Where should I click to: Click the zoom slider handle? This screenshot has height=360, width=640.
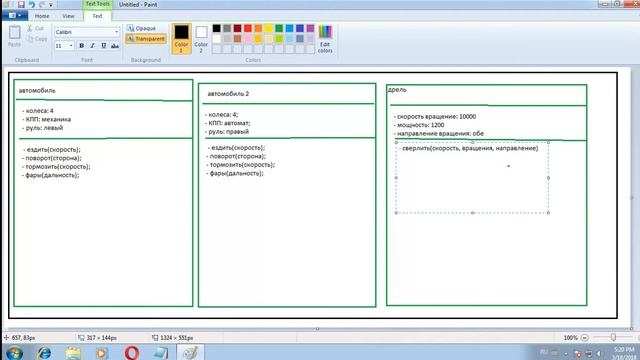(x=613, y=337)
